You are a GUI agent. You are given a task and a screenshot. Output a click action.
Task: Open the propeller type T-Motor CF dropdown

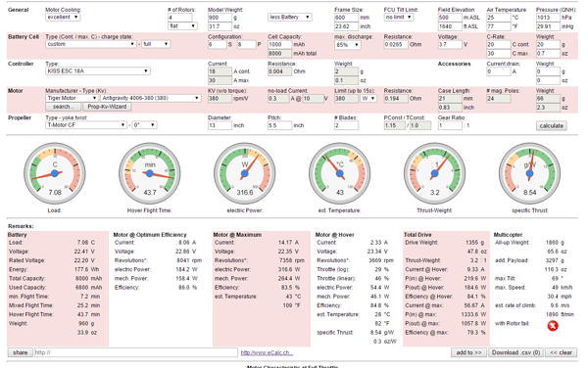click(x=86, y=125)
